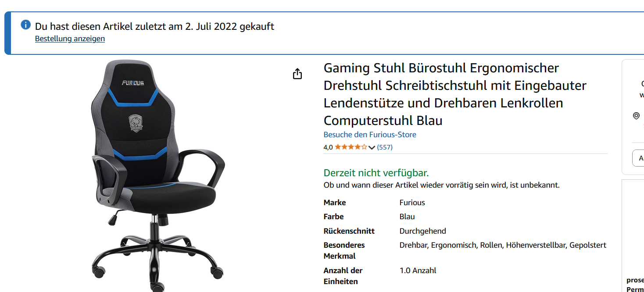Click the 4,0 rating number

(x=328, y=147)
